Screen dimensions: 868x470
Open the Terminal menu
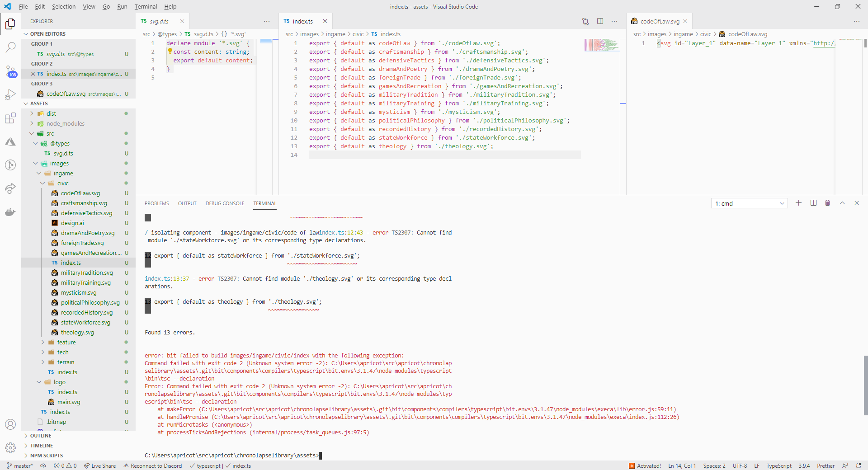coord(146,6)
